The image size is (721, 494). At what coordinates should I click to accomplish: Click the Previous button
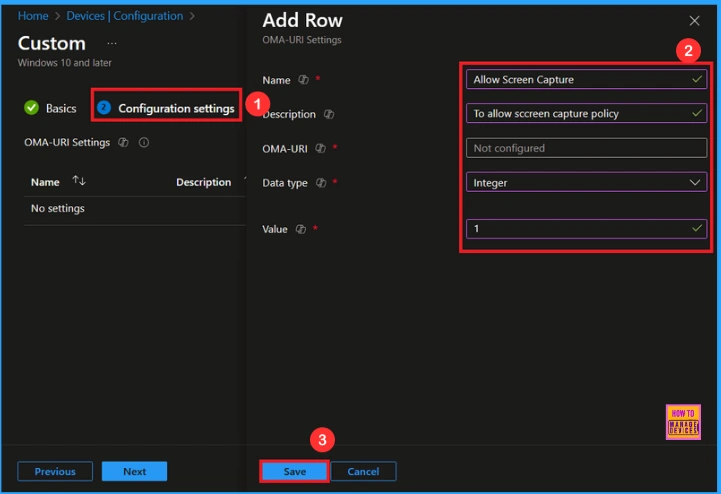click(x=55, y=471)
